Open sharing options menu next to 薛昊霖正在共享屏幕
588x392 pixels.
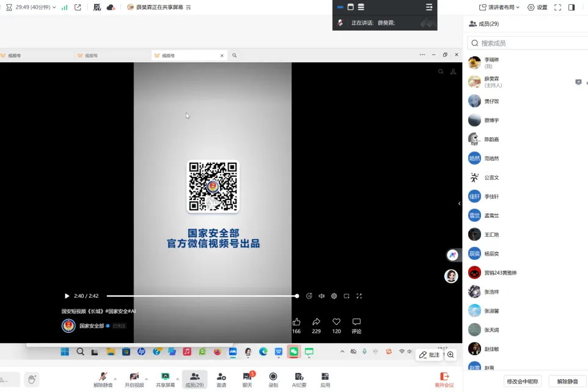189,7
